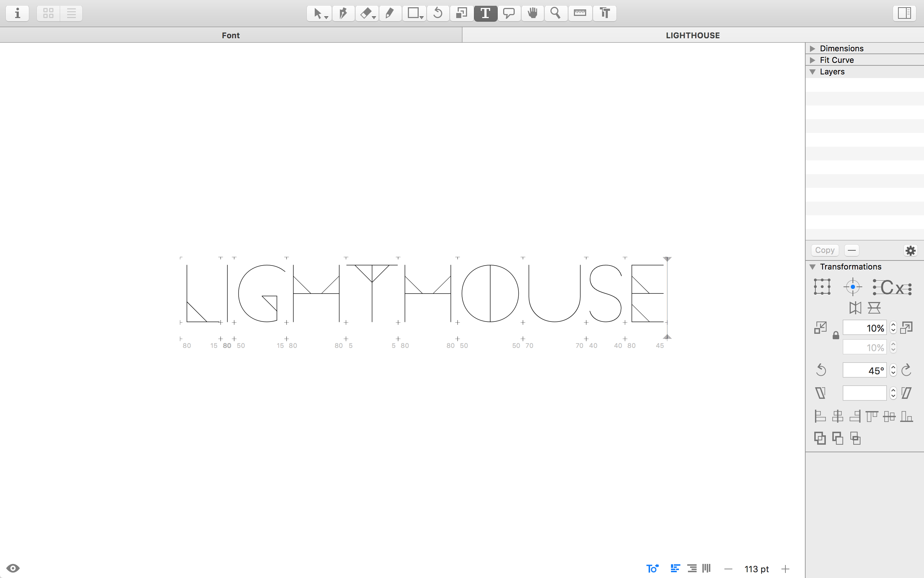
Task: Click the 113 pt zoom field
Action: click(x=757, y=569)
